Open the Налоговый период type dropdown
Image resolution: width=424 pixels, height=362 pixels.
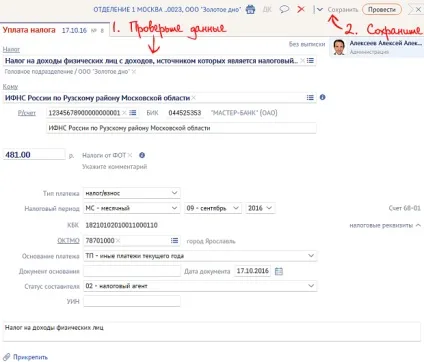tap(132, 208)
